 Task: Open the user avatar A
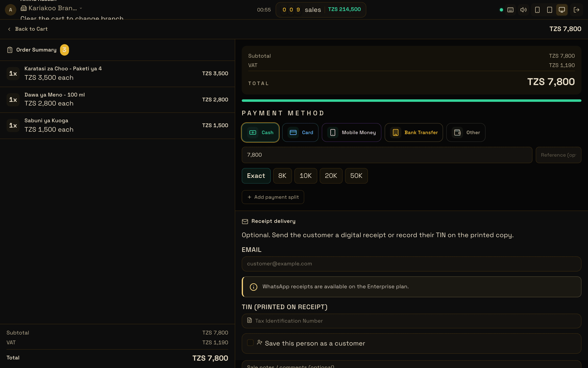pyautogui.click(x=10, y=10)
